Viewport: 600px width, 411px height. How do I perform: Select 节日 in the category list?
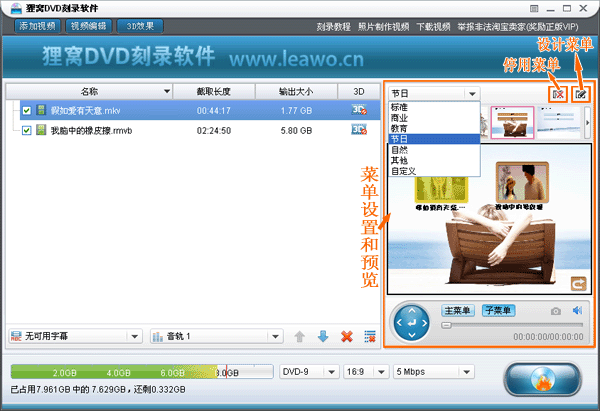click(x=434, y=139)
